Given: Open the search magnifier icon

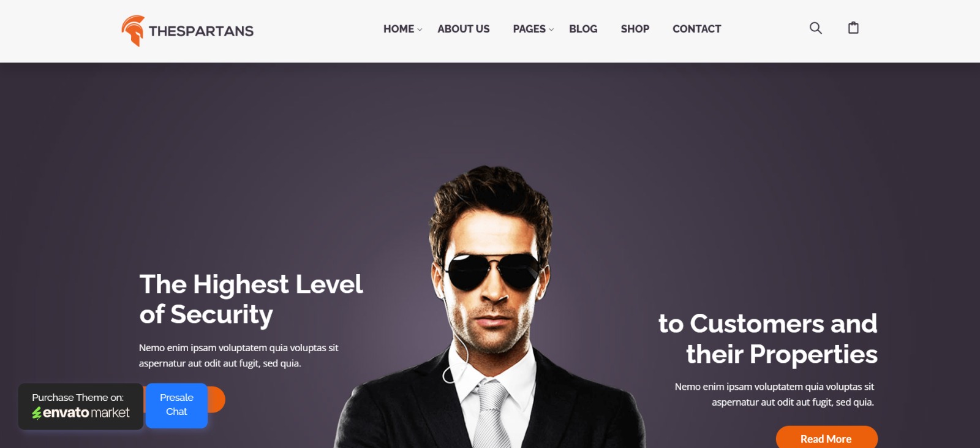Looking at the screenshot, I should 815,28.
